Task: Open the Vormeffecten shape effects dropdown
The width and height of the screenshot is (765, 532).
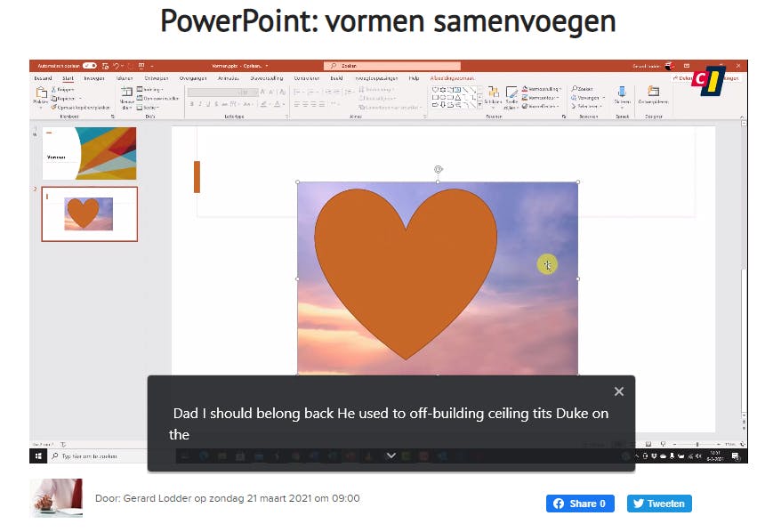Action: (540, 106)
